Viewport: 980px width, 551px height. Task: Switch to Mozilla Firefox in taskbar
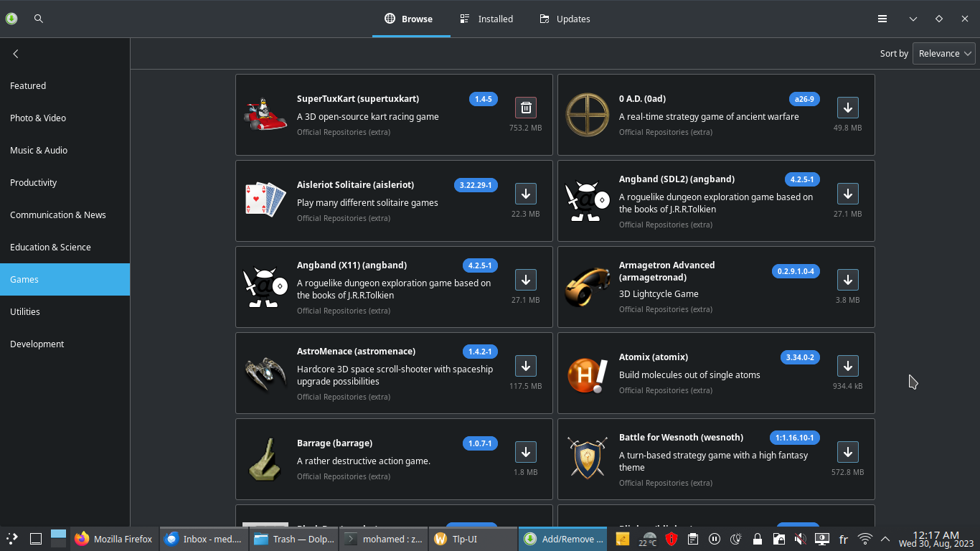[114, 539]
